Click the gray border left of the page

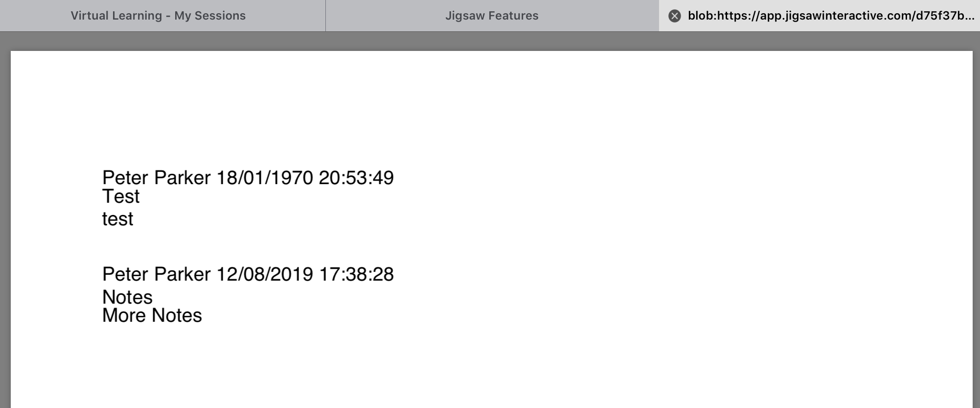[x=5, y=220]
